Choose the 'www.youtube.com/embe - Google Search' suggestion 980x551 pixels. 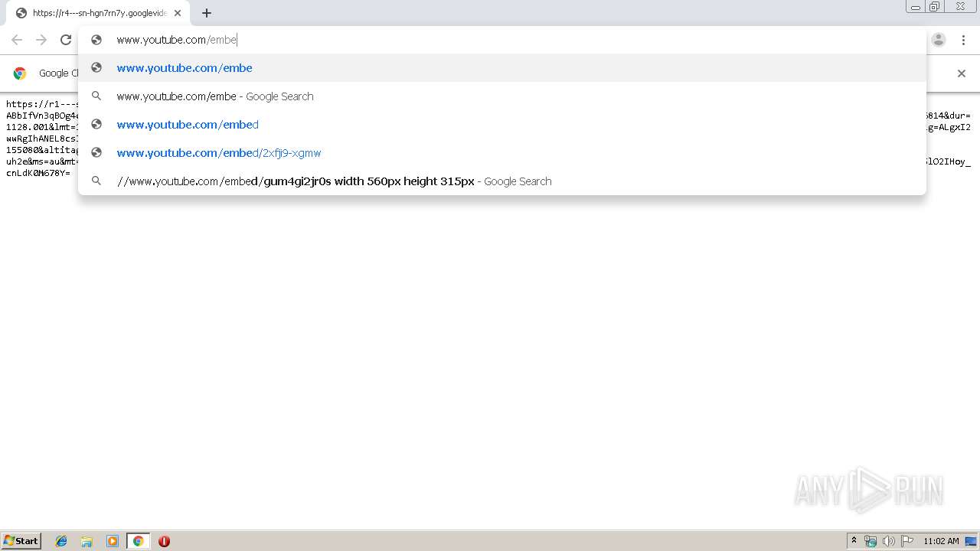(x=502, y=96)
